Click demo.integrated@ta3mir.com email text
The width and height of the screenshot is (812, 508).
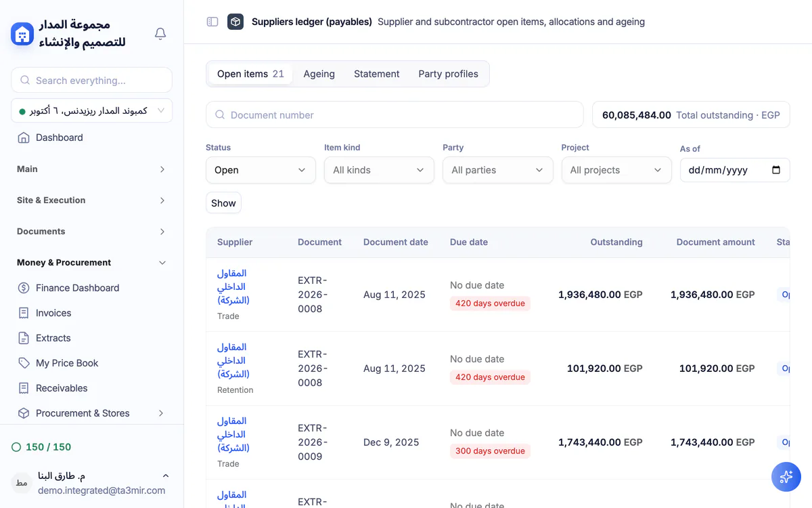coord(101,490)
